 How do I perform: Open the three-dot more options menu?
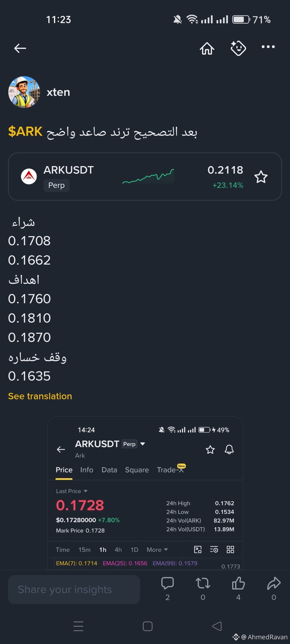tap(268, 47)
